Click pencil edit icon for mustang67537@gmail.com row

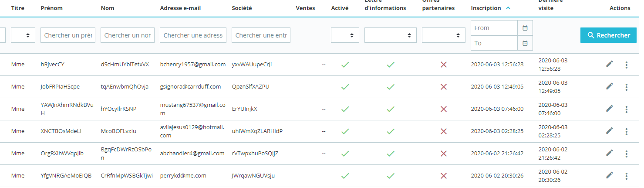click(x=609, y=108)
